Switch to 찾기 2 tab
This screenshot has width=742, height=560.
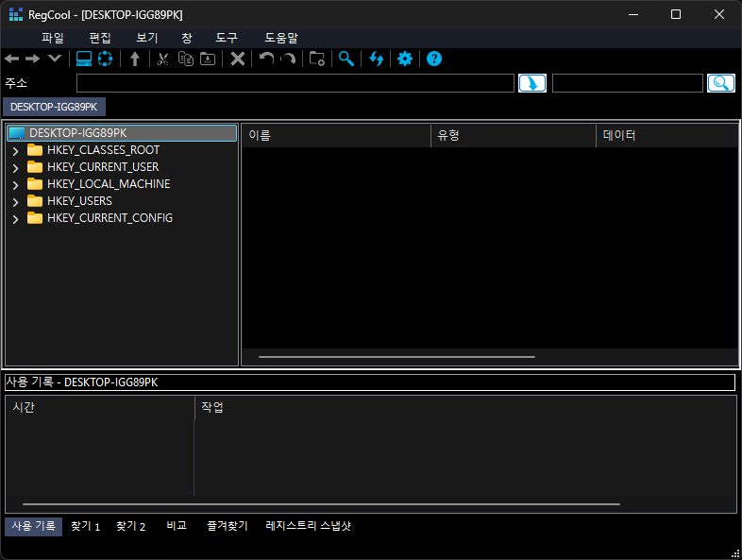click(130, 526)
